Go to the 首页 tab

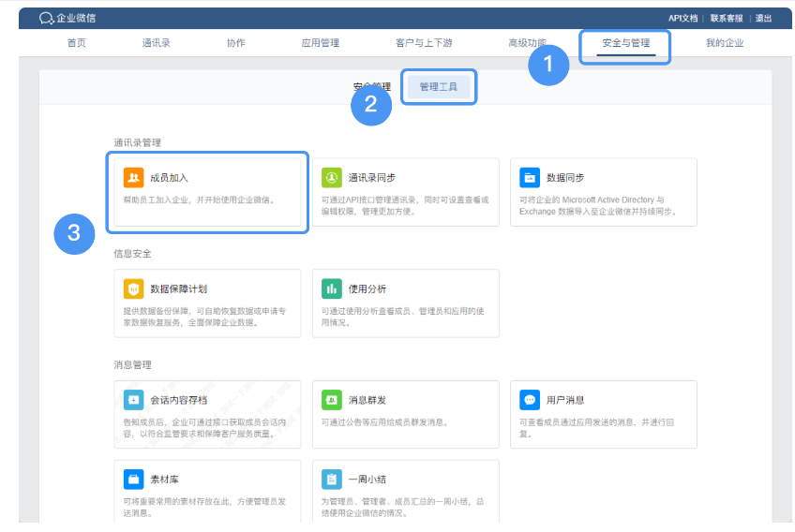[x=77, y=43]
